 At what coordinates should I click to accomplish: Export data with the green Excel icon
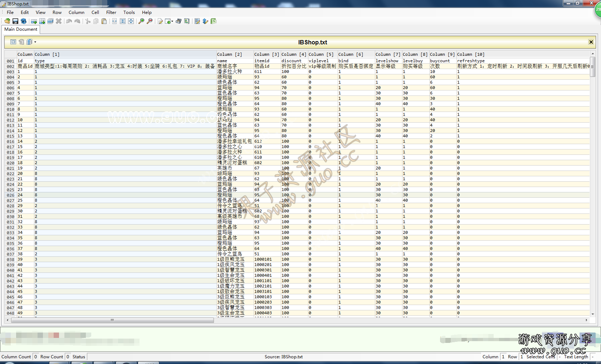[214, 21]
